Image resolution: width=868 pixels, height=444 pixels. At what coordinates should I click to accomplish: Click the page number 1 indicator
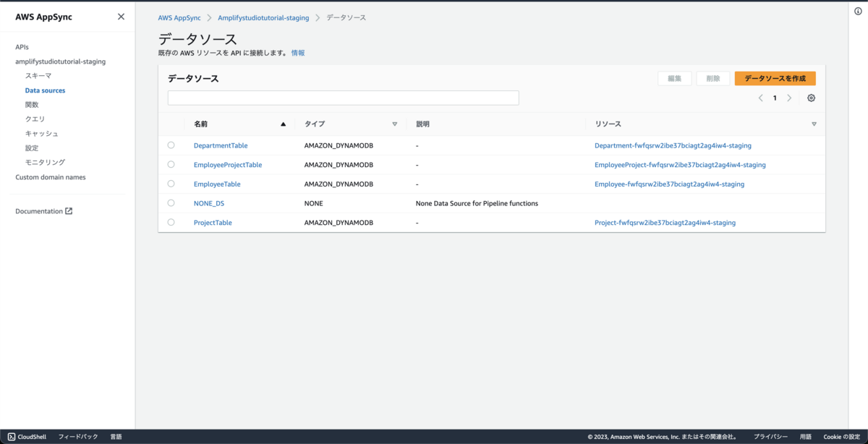(775, 98)
